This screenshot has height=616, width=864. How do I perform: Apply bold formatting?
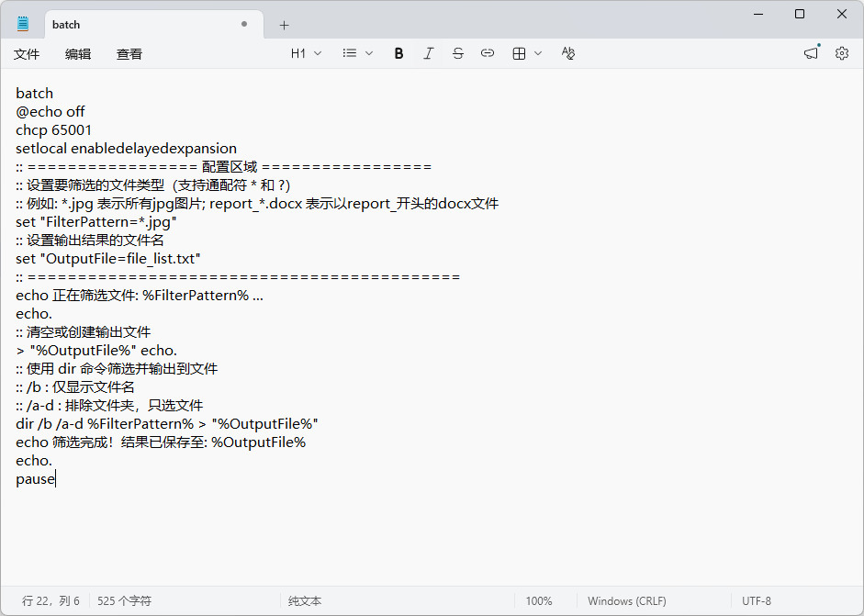398,53
